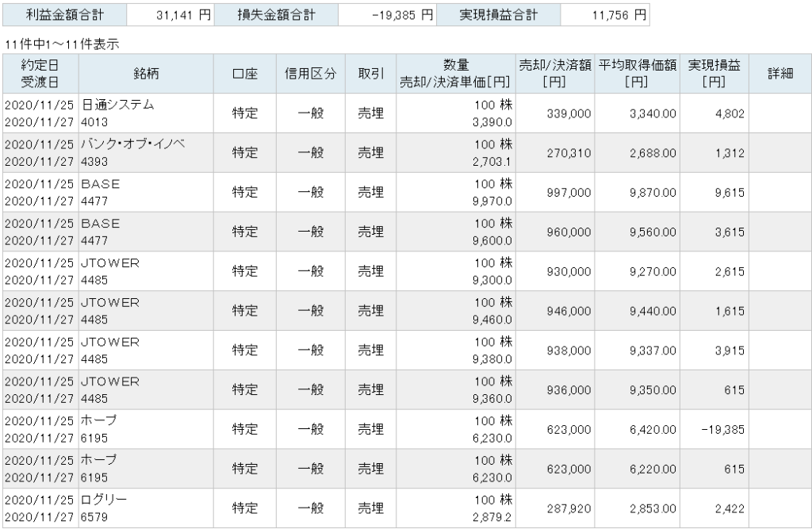Click realized profit 1,312 value
The width and height of the screenshot is (812, 529).
[730, 153]
